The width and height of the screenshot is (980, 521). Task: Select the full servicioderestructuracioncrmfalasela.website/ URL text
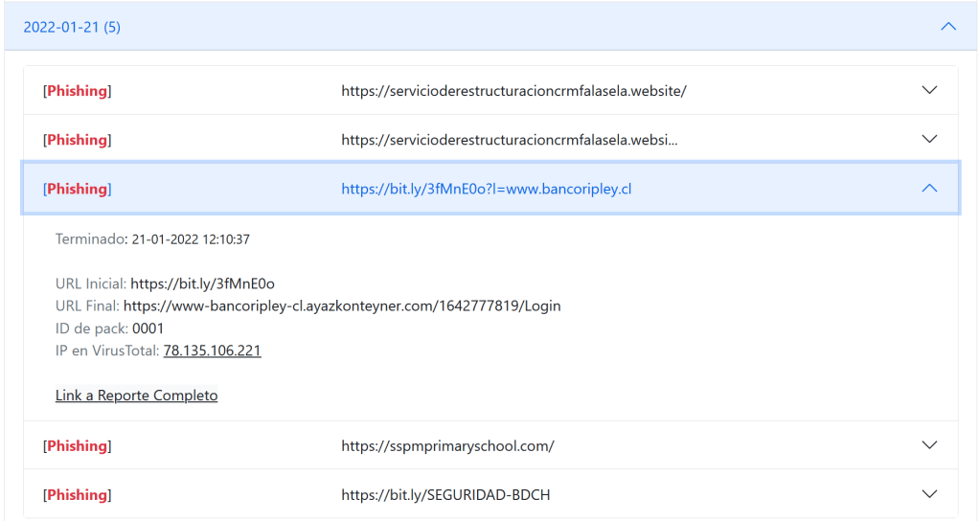click(x=513, y=91)
